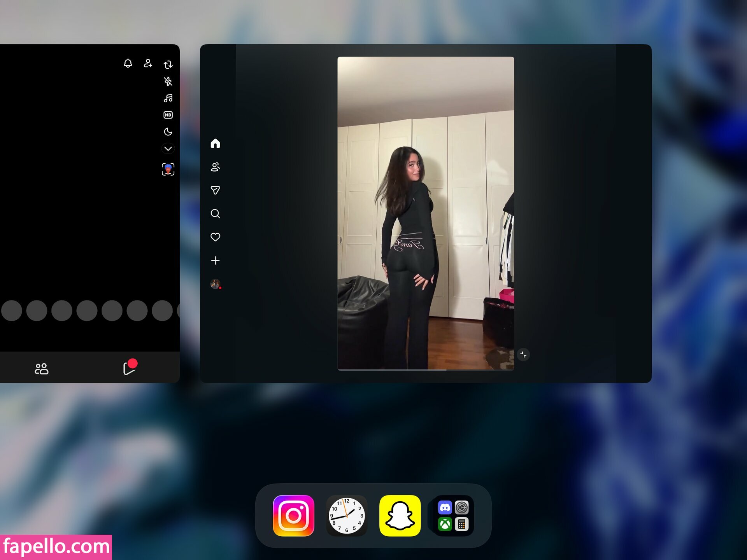Flip the camera with the rotate icon
This screenshot has height=560, width=747.
[x=168, y=64]
